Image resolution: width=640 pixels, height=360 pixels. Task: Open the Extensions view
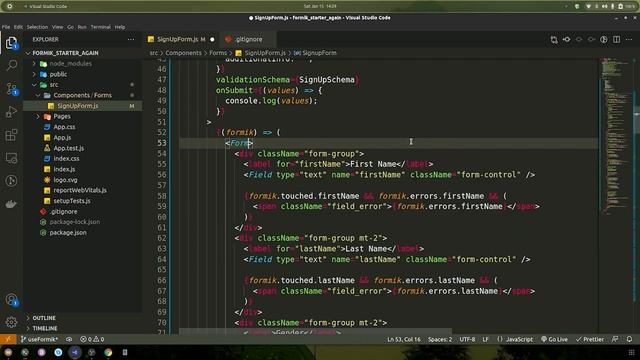[11, 135]
